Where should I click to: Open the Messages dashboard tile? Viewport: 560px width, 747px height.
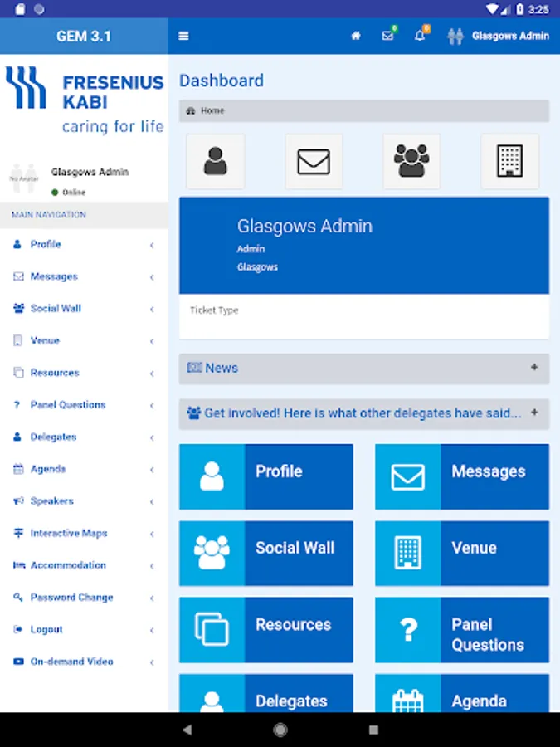[462, 477]
